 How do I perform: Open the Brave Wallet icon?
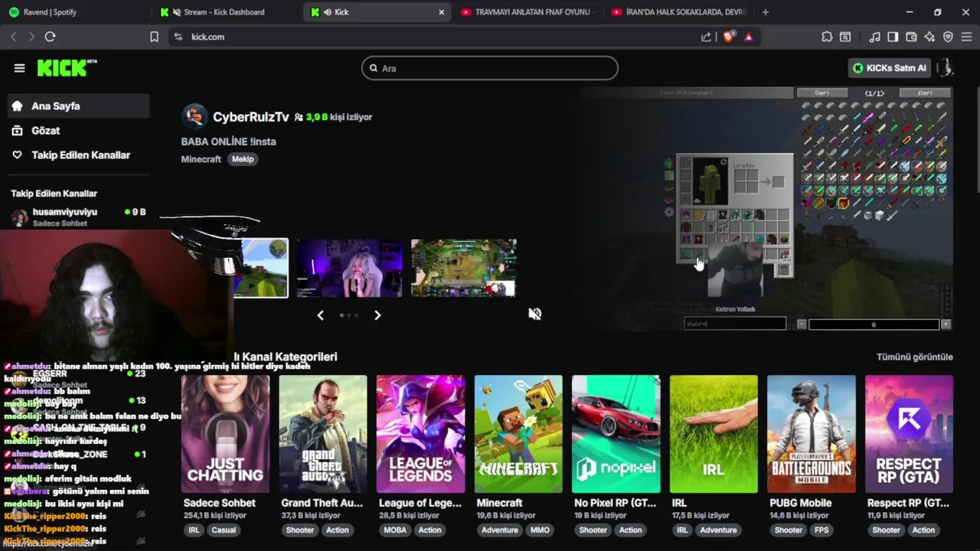click(x=911, y=37)
